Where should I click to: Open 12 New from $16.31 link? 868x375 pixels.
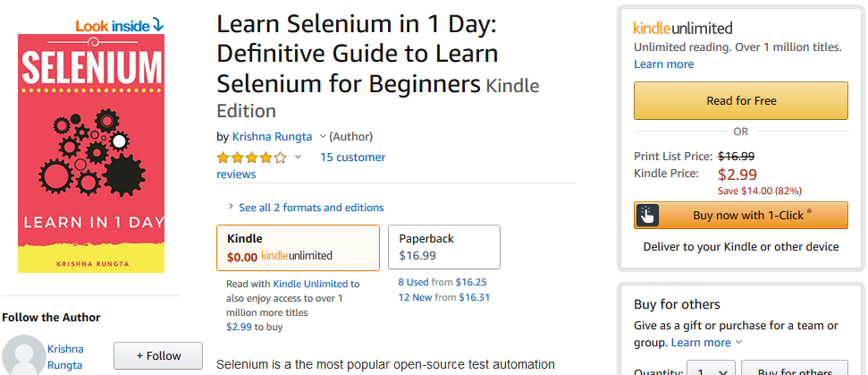click(444, 297)
